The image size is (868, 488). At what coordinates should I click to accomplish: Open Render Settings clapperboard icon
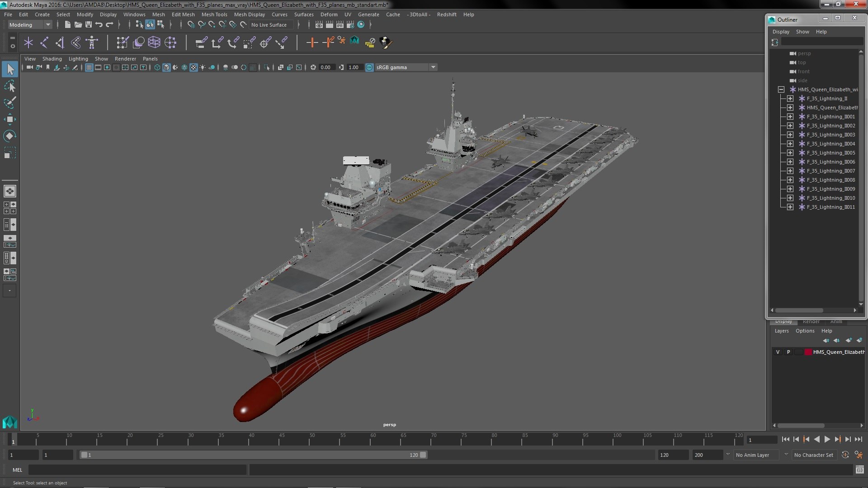click(350, 25)
